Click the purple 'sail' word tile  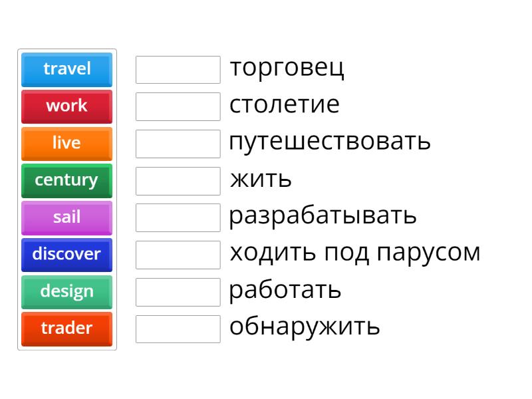(x=66, y=217)
